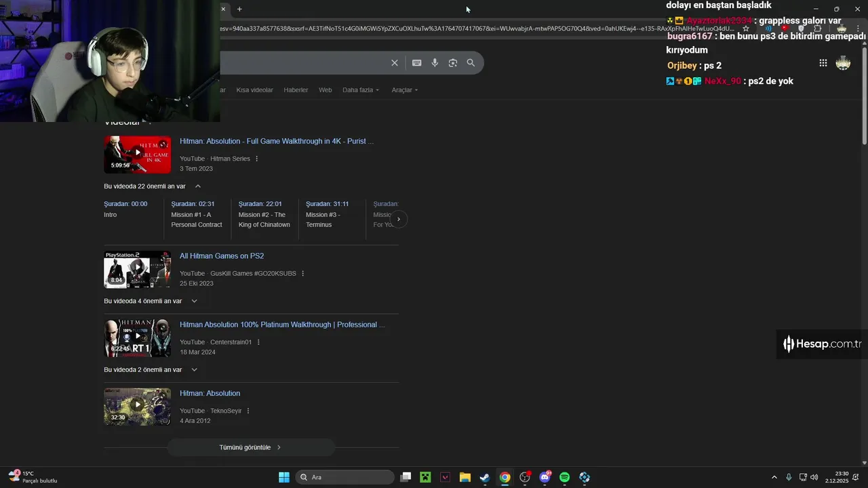Open the Daha fazla dropdown
This screenshot has width=868, height=488.
pos(361,90)
